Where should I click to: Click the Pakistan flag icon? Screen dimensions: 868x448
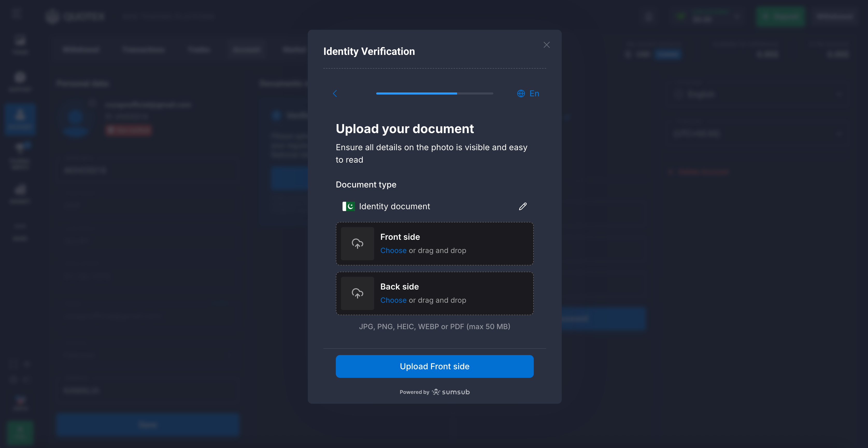[348, 206]
